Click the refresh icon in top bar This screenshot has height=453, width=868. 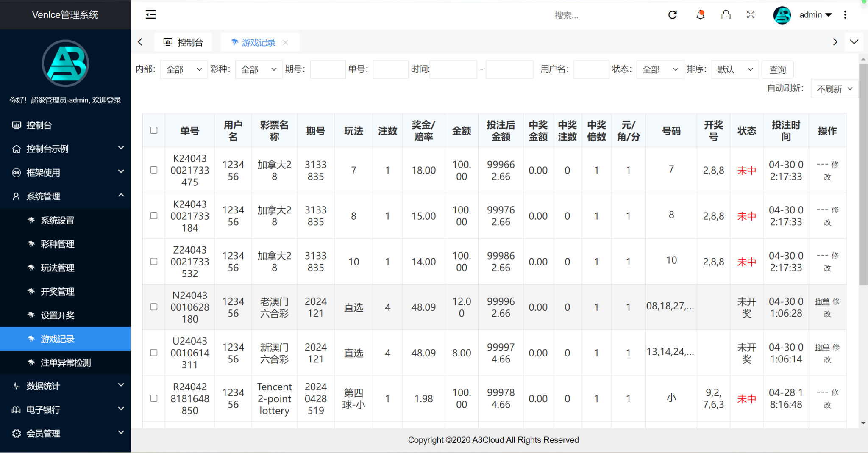673,15
